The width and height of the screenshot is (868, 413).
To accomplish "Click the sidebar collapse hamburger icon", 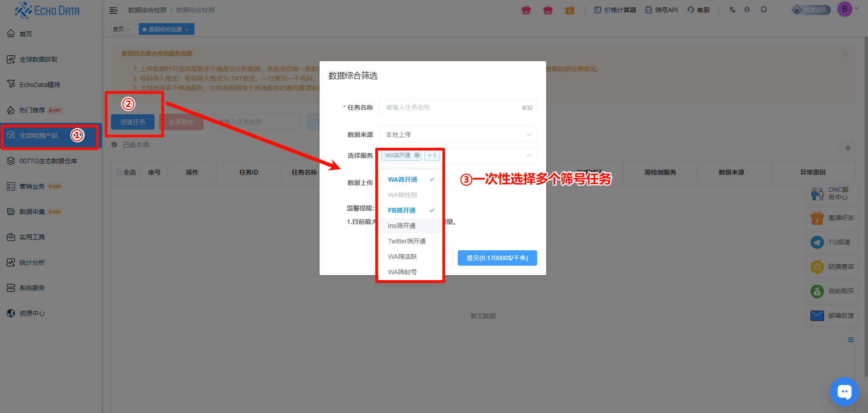I will coord(113,10).
